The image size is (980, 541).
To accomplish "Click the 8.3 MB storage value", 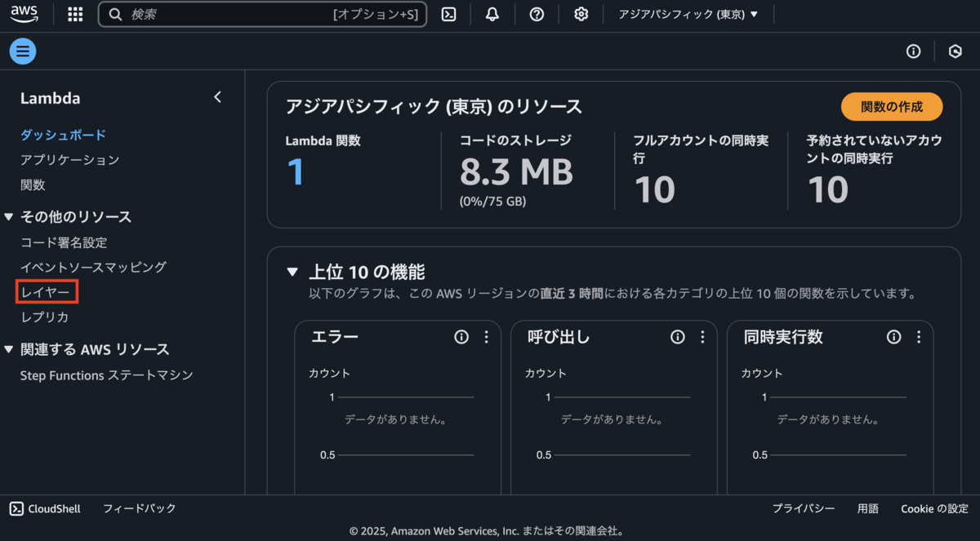I will coord(516,172).
